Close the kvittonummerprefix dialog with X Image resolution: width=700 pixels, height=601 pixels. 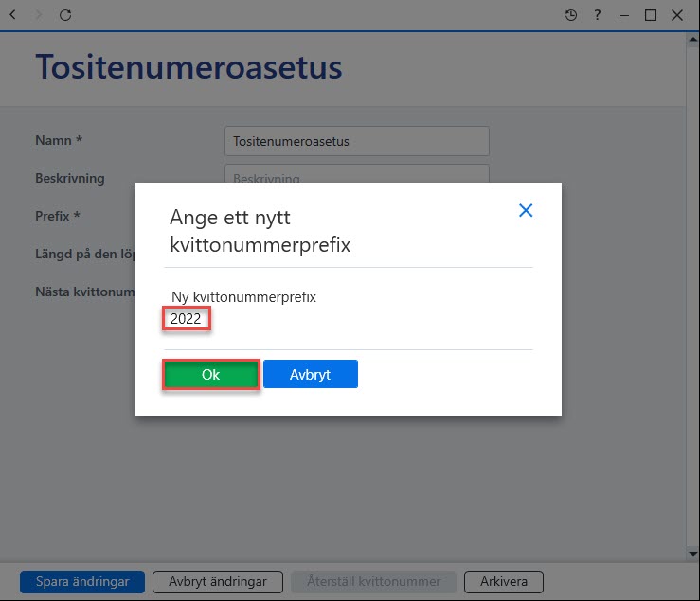click(x=526, y=210)
